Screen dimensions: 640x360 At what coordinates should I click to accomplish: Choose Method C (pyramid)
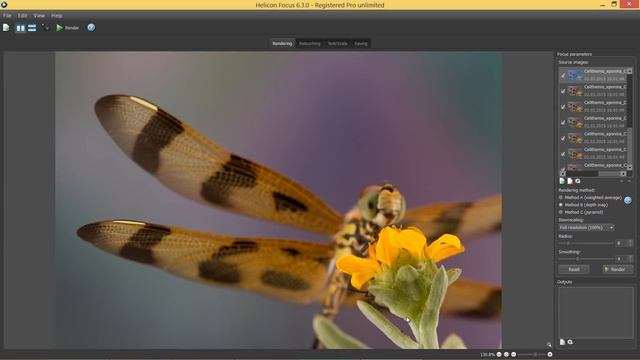pos(581,212)
